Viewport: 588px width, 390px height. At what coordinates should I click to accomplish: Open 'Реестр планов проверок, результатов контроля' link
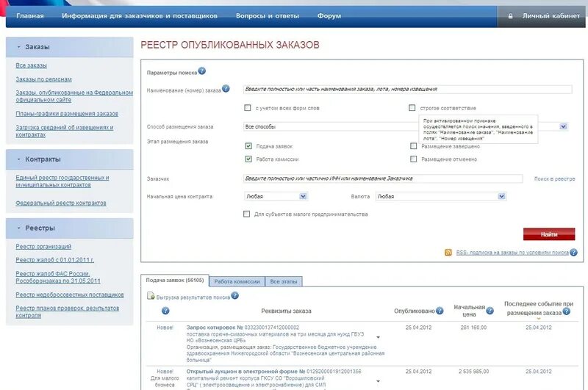coord(67,311)
